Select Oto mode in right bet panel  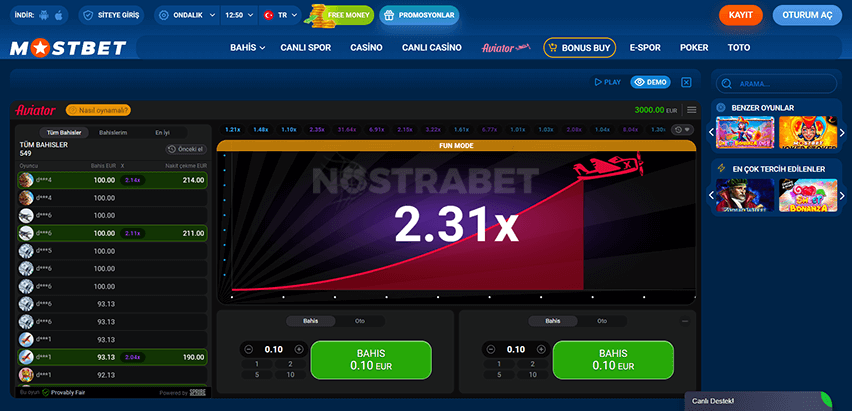click(x=602, y=321)
